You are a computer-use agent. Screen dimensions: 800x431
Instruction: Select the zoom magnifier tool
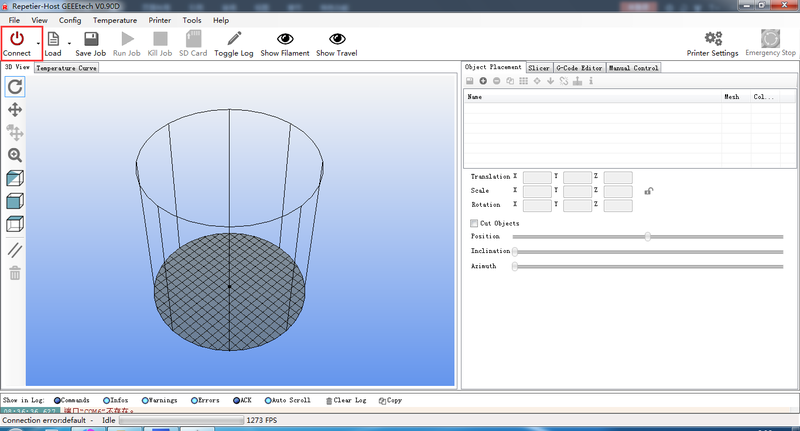[15, 155]
